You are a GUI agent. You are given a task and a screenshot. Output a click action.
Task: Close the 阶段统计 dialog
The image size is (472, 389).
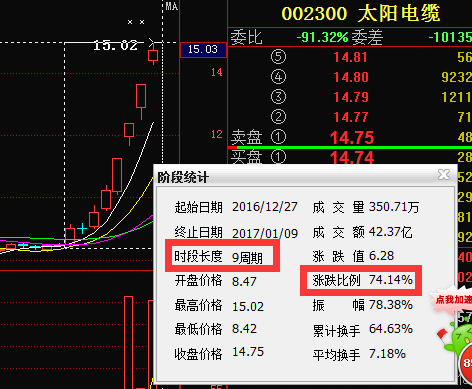[444, 174]
